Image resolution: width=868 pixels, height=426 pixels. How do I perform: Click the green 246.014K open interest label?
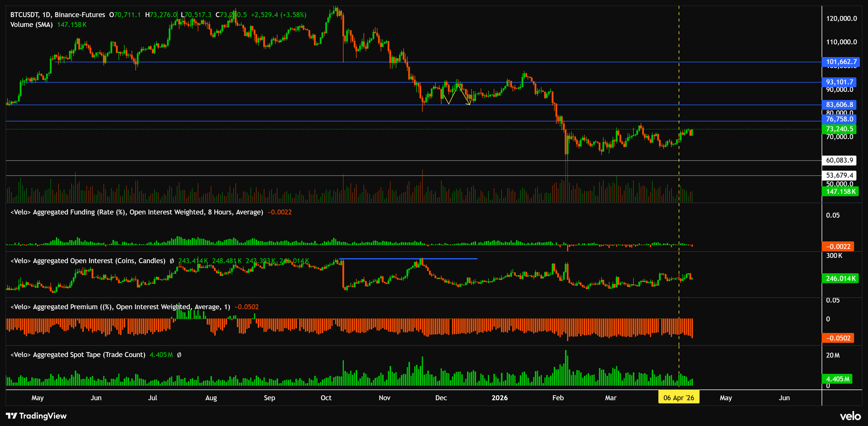click(840, 278)
